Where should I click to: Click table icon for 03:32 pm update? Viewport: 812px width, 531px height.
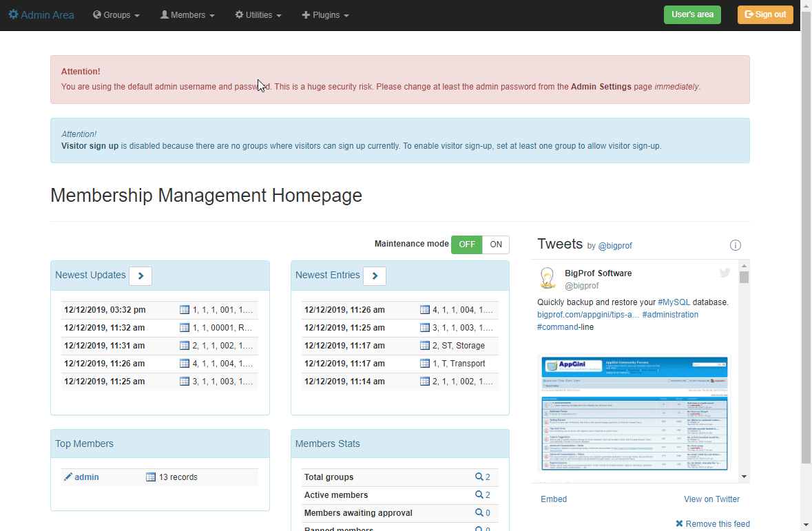185,310
